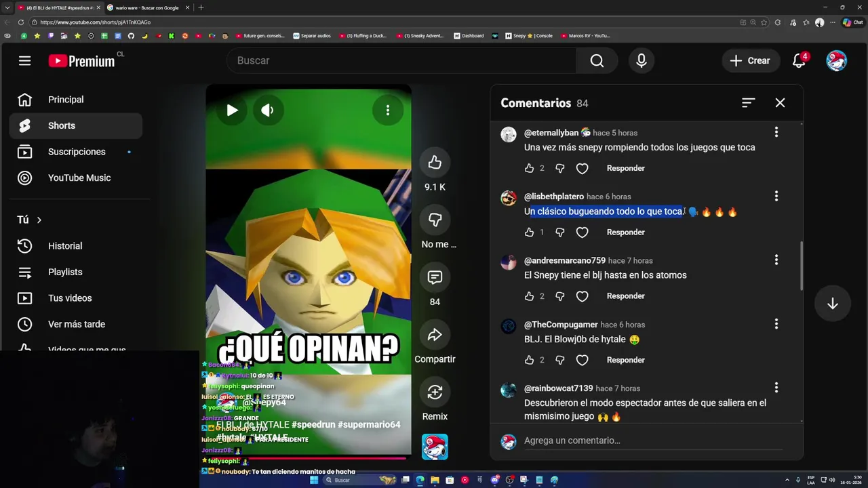Viewport: 868px width, 488px height.
Task: Open a new browser tab with plus
Action: click(201, 7)
